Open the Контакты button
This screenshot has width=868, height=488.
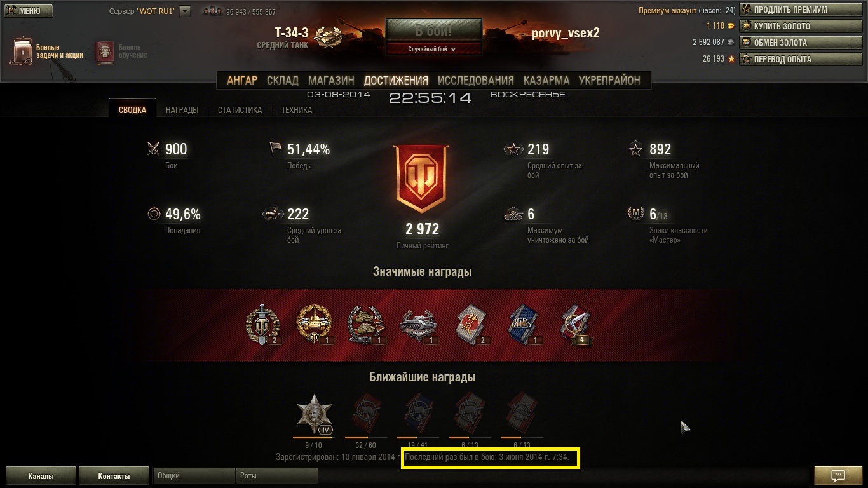click(114, 476)
